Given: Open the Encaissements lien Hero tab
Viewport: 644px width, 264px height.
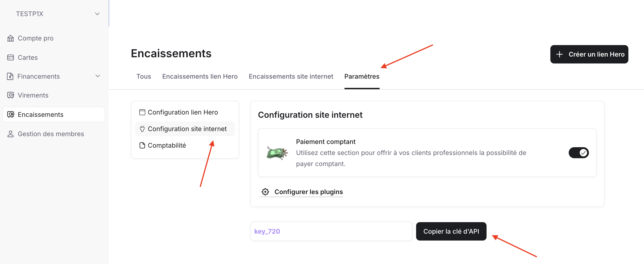Looking at the screenshot, I should 200,76.
